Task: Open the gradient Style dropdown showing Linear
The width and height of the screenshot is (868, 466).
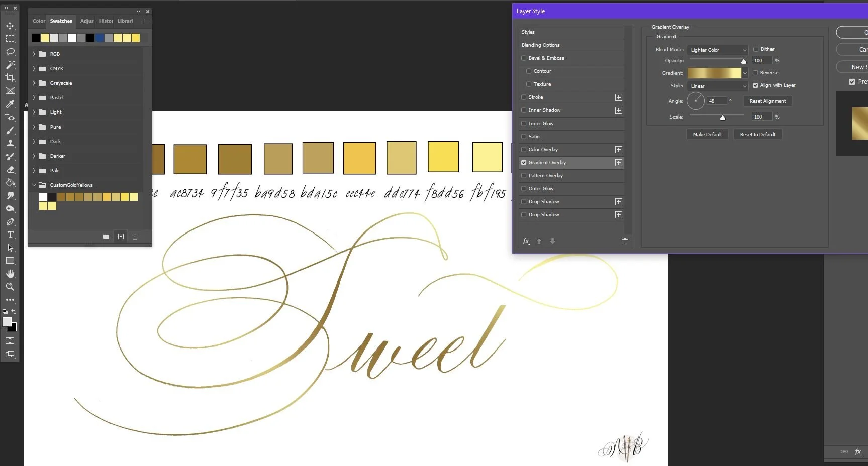Action: pyautogui.click(x=717, y=86)
